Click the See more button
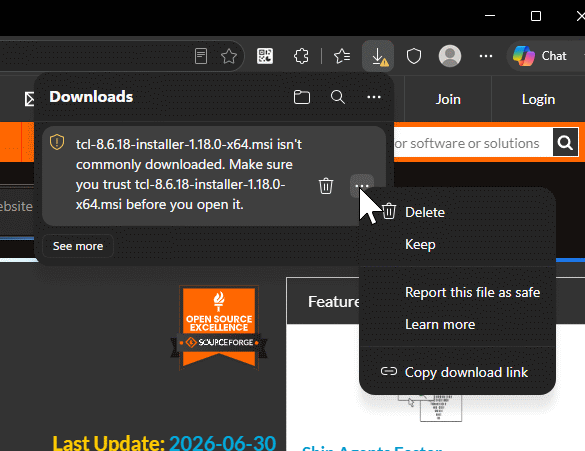This screenshot has height=451, width=585. click(78, 246)
